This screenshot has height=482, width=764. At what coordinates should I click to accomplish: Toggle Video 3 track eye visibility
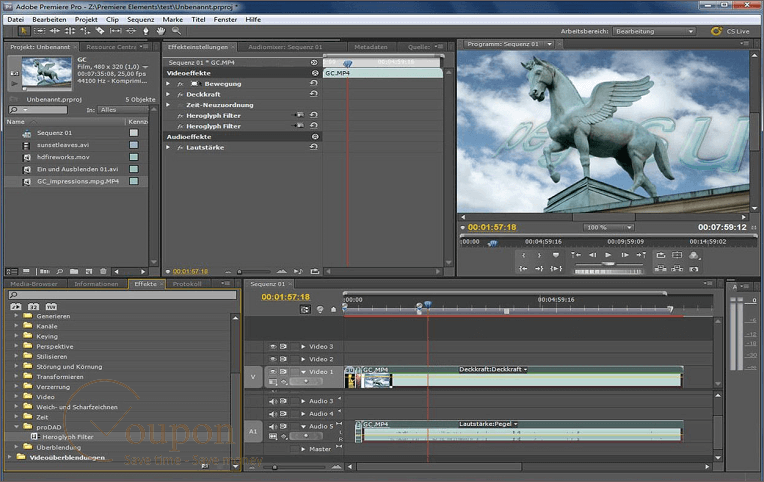273,347
